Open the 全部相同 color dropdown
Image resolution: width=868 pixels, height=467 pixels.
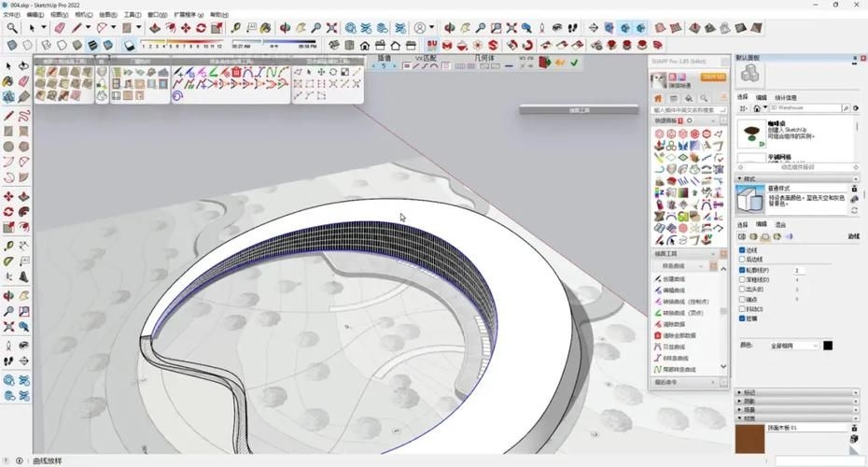(x=791, y=346)
